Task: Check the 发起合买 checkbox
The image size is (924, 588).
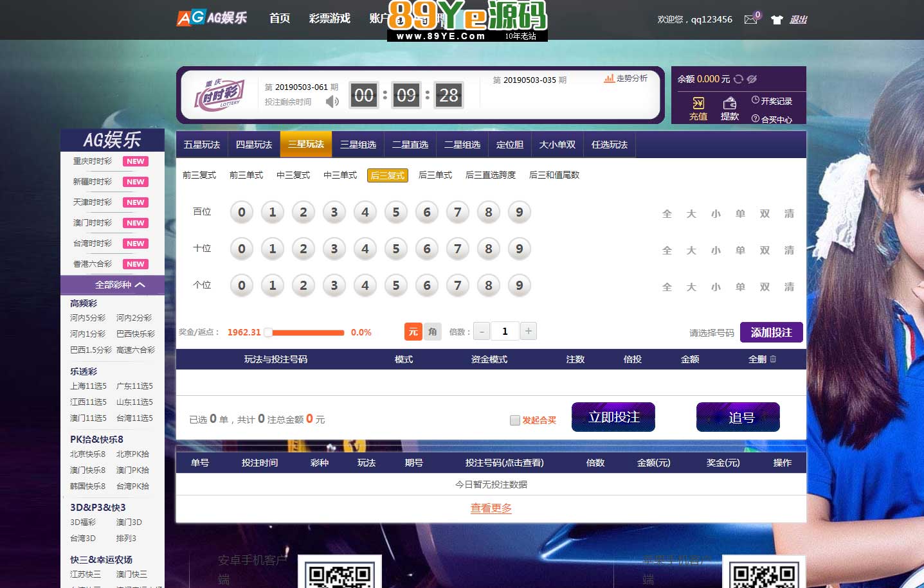Action: pyautogui.click(x=515, y=420)
